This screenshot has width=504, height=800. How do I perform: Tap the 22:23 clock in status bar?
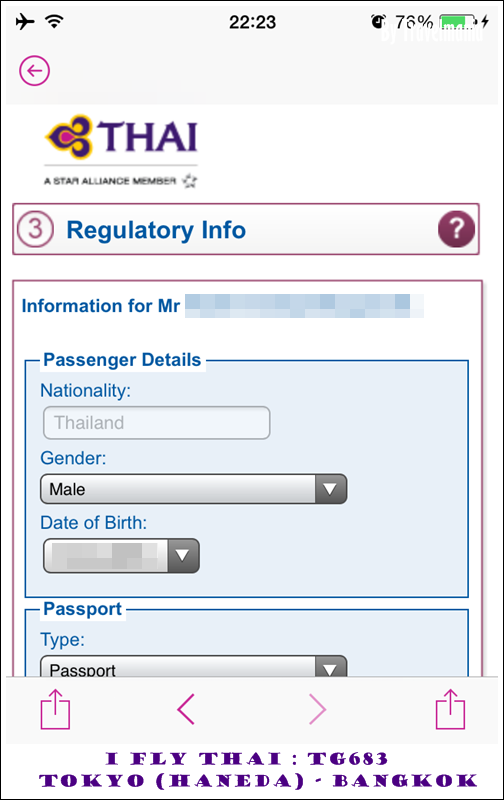[x=252, y=22]
